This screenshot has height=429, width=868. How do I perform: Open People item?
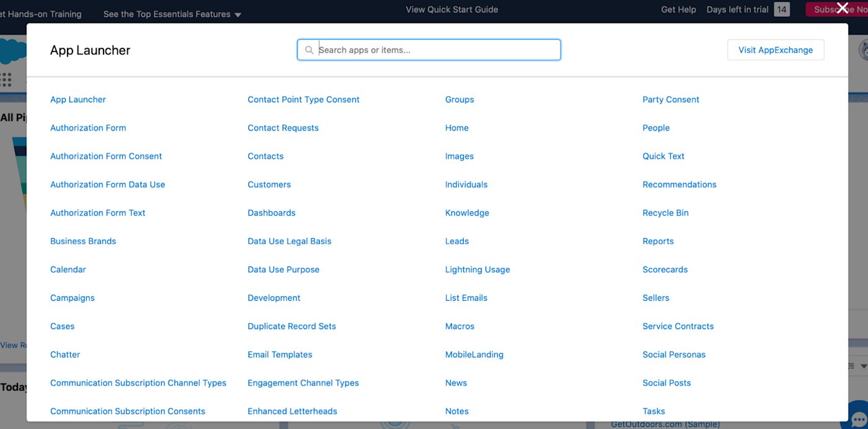[x=656, y=128]
